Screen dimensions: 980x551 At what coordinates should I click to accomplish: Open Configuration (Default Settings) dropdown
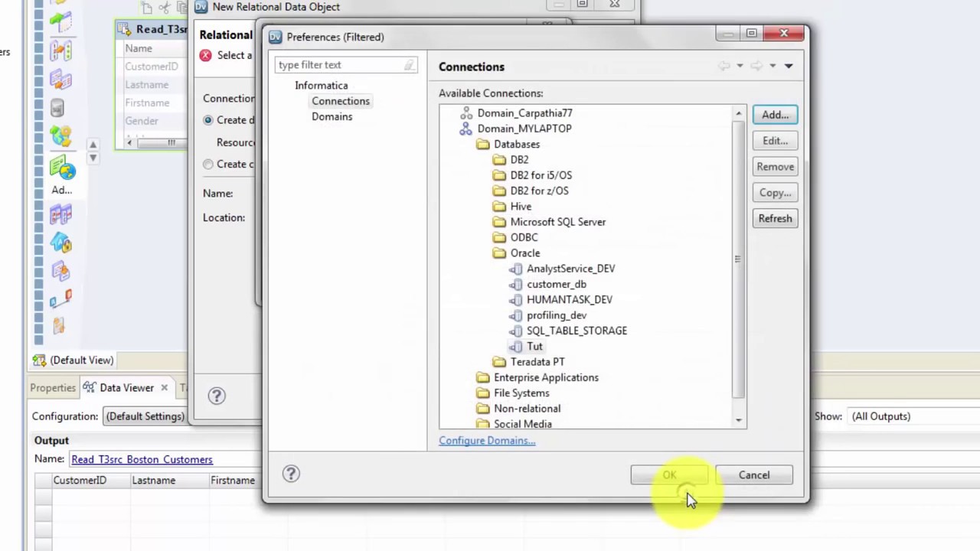(x=145, y=416)
